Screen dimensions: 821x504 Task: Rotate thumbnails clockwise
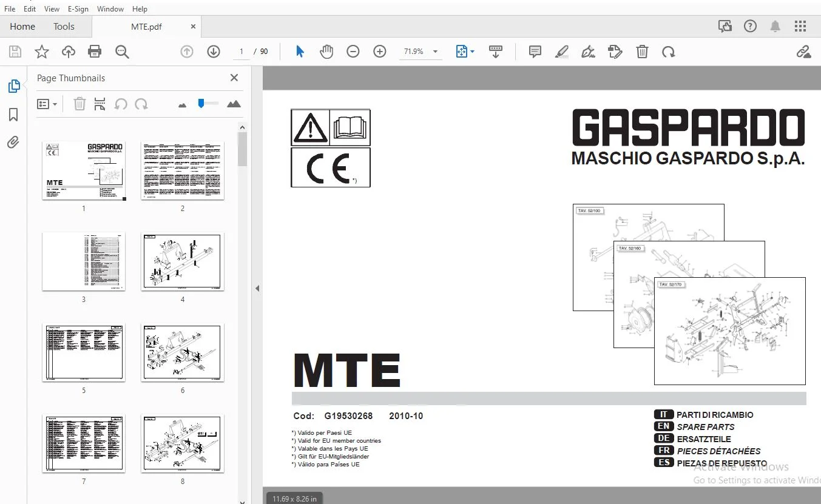point(141,104)
